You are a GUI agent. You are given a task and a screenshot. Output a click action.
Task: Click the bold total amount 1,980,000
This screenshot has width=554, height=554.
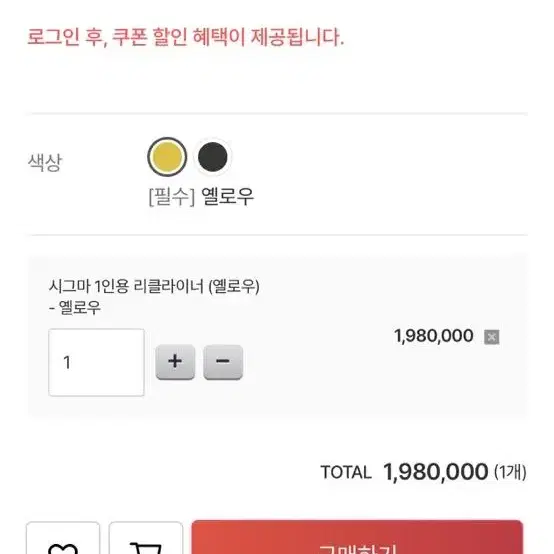pyautogui.click(x=436, y=471)
